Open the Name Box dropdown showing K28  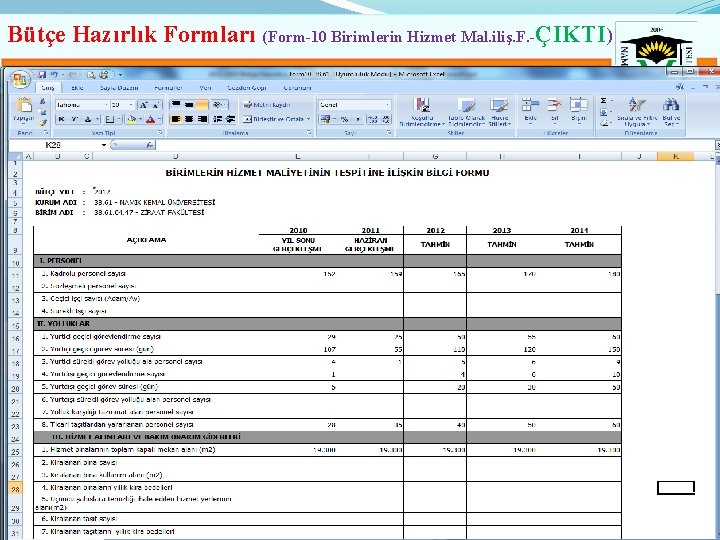pyautogui.click(x=104, y=145)
